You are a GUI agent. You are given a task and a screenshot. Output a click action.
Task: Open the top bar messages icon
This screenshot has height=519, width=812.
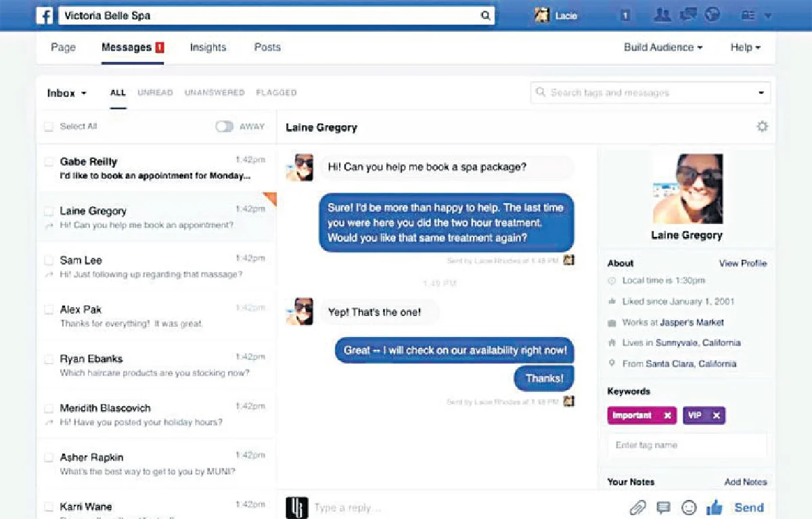point(689,15)
